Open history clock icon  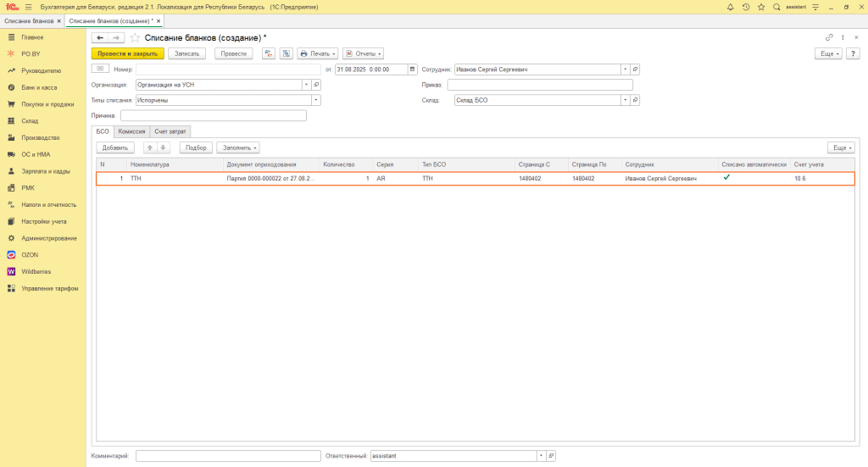tap(746, 7)
